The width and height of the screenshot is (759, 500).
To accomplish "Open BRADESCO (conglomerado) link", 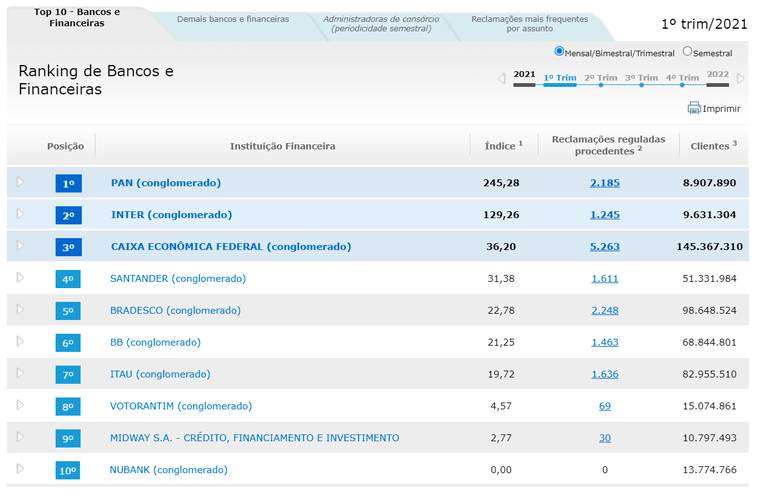I will pyautogui.click(x=175, y=311).
